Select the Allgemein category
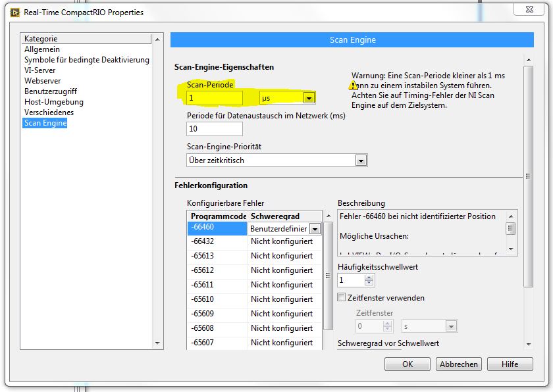The width and height of the screenshot is (553, 392). pyautogui.click(x=42, y=49)
